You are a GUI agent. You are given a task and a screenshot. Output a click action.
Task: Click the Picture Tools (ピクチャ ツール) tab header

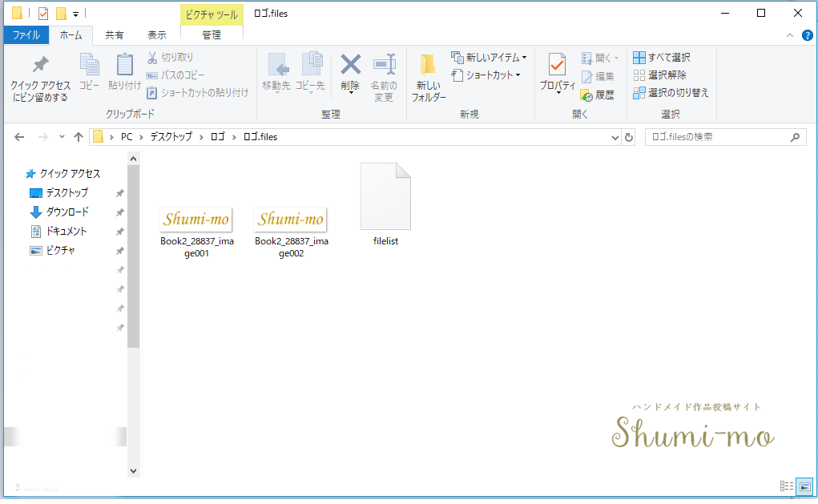click(x=212, y=14)
